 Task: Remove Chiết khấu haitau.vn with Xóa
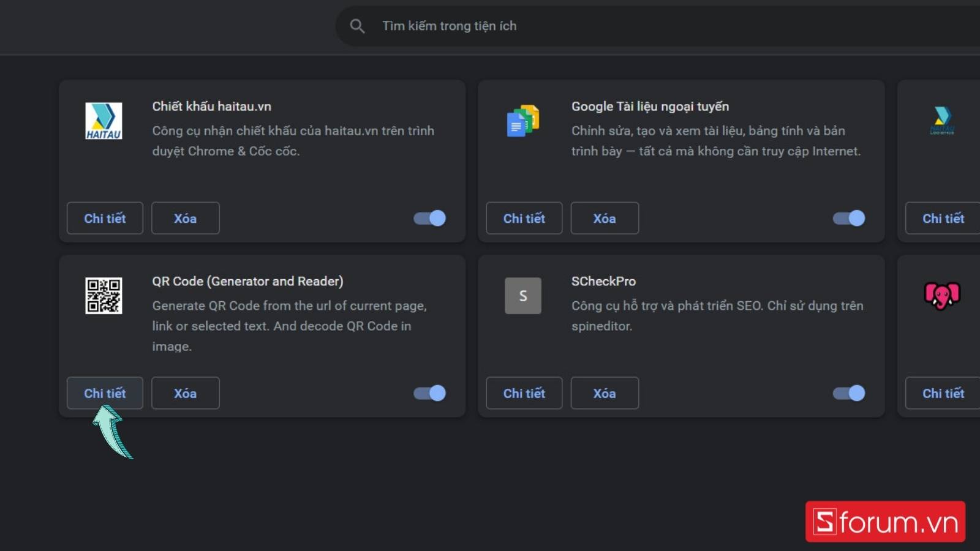pyautogui.click(x=185, y=218)
